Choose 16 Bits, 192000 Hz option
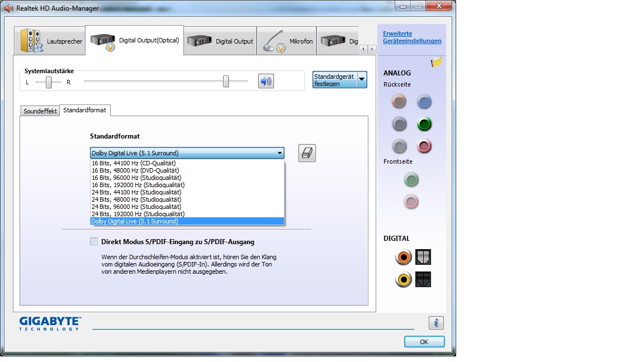This screenshot has width=644, height=362. click(187, 185)
